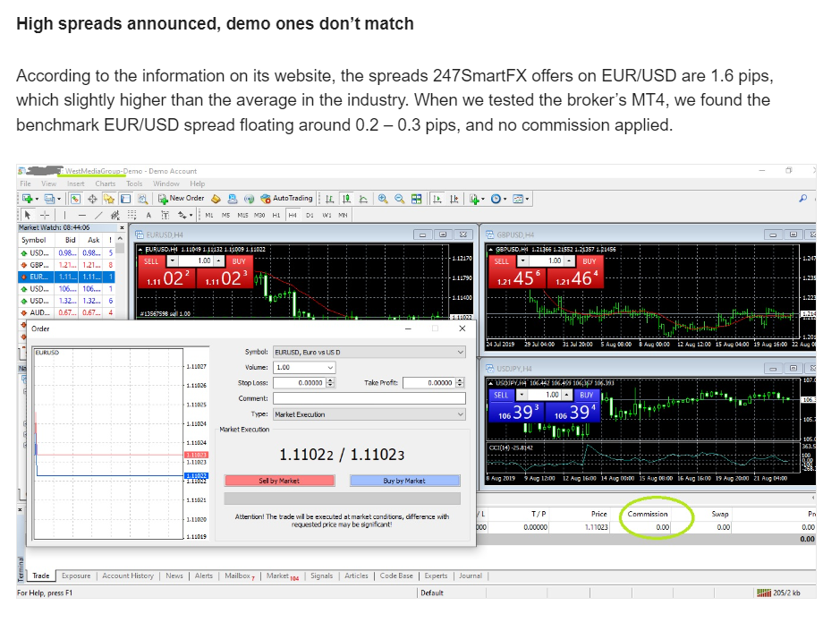Decrease volume arrow on USDJPY one-click panel
840x631 pixels.
click(522, 395)
